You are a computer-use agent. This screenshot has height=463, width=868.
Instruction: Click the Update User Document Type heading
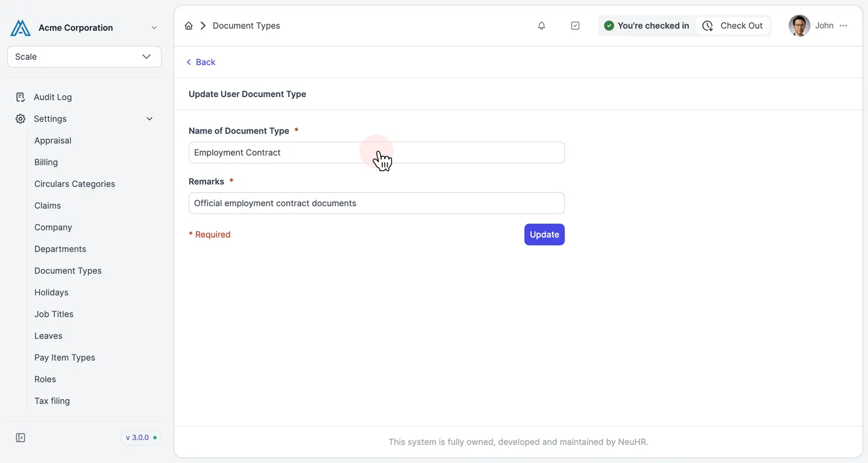247,94
